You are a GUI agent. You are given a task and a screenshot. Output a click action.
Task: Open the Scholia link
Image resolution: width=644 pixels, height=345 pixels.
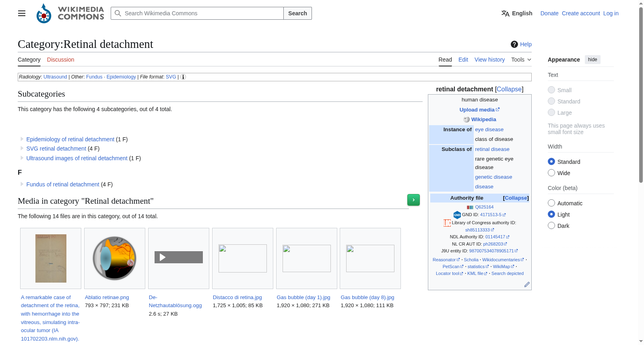471,260
